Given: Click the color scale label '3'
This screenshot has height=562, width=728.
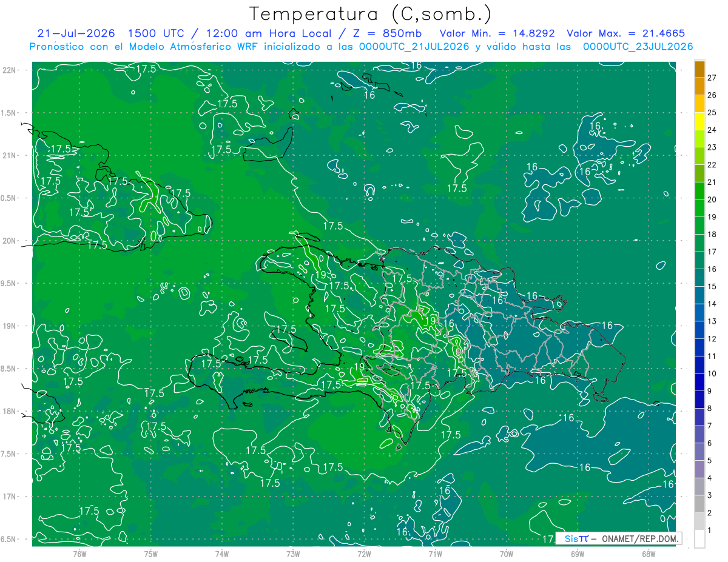Looking at the screenshot, I should (710, 496).
